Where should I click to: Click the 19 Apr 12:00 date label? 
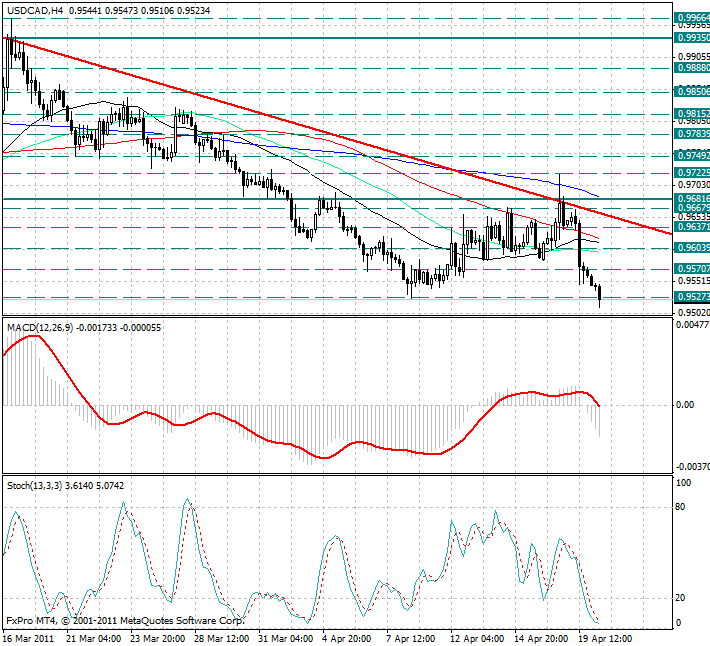[x=606, y=637]
